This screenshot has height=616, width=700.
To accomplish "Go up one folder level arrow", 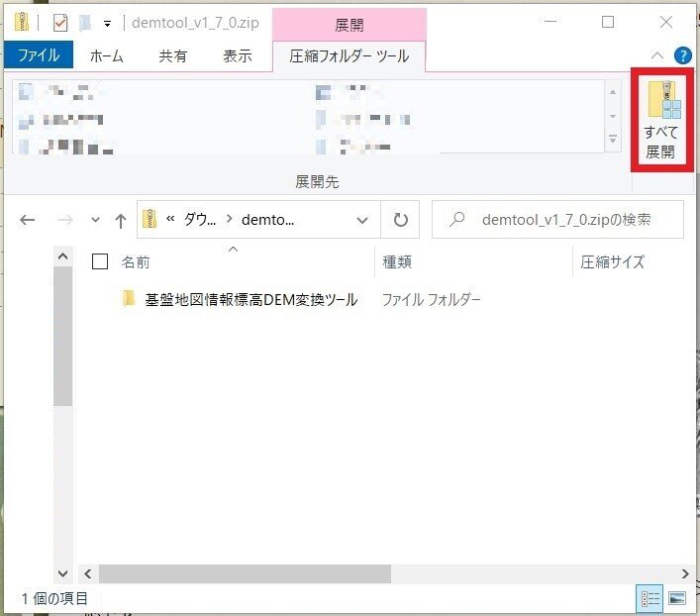I will pyautogui.click(x=121, y=220).
